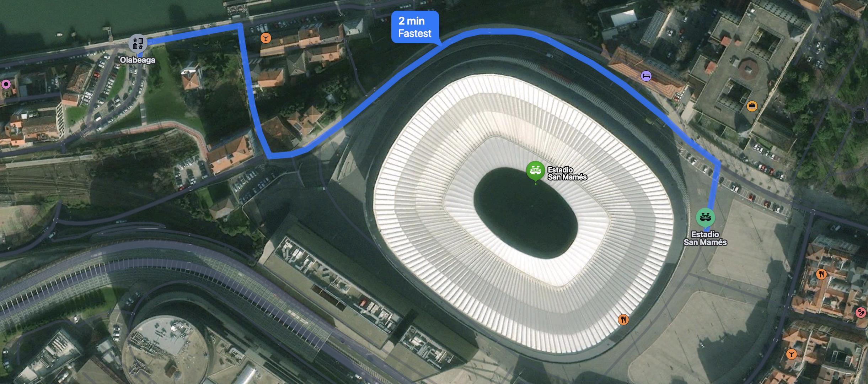
Task: Click the dark pitch at stadium center
Action: click(525, 213)
